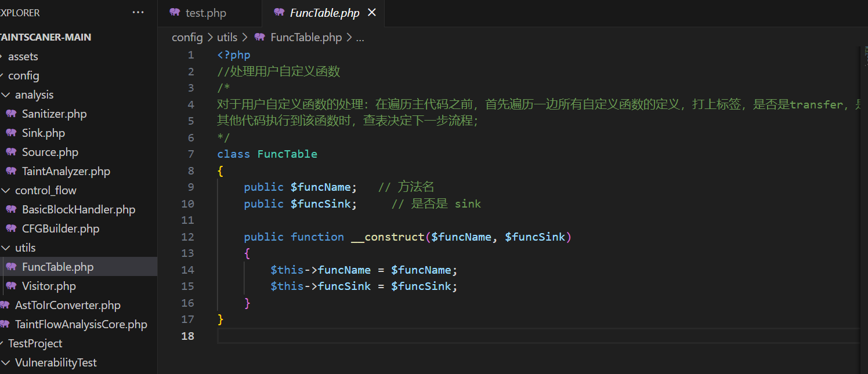Expand the assets folder

point(2,56)
